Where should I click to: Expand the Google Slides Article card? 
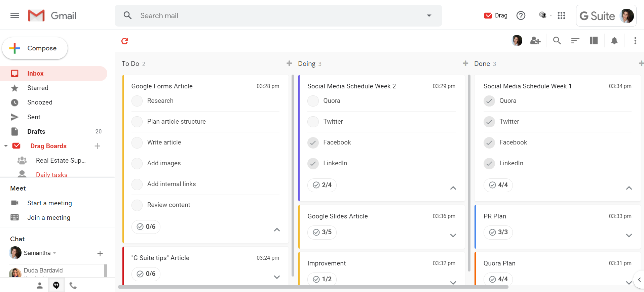(x=453, y=235)
